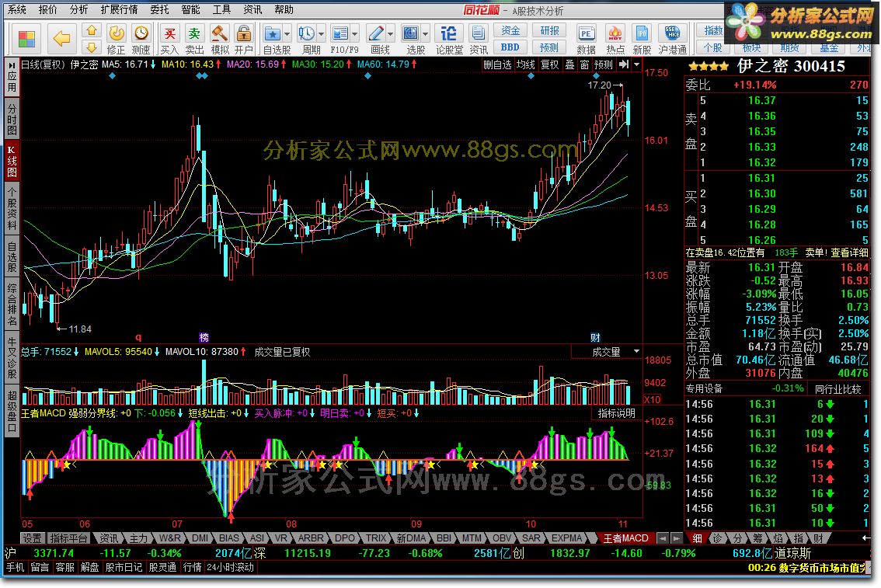The image size is (881, 588).
Task: Click the down arrow page icon
Action: [92, 47]
